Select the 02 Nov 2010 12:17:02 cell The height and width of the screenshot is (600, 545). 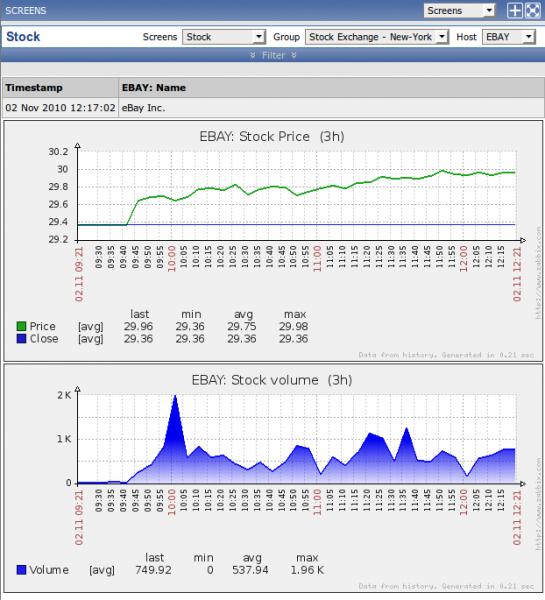tap(60, 108)
